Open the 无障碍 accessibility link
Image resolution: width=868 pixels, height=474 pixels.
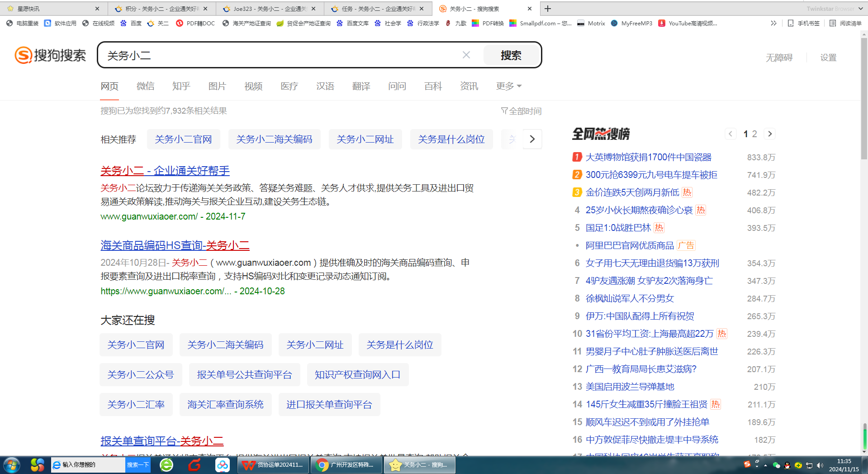[x=779, y=57]
